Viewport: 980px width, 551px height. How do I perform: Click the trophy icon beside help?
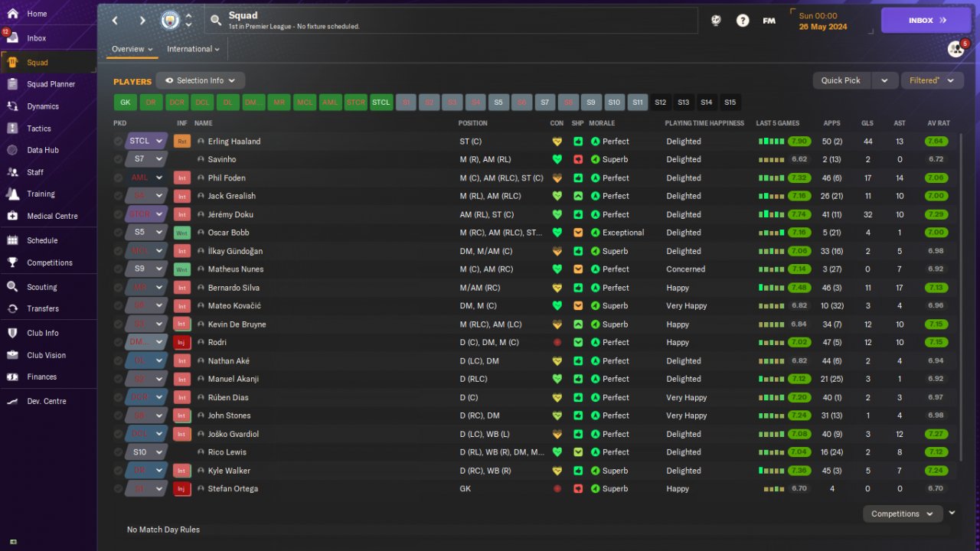coord(716,21)
